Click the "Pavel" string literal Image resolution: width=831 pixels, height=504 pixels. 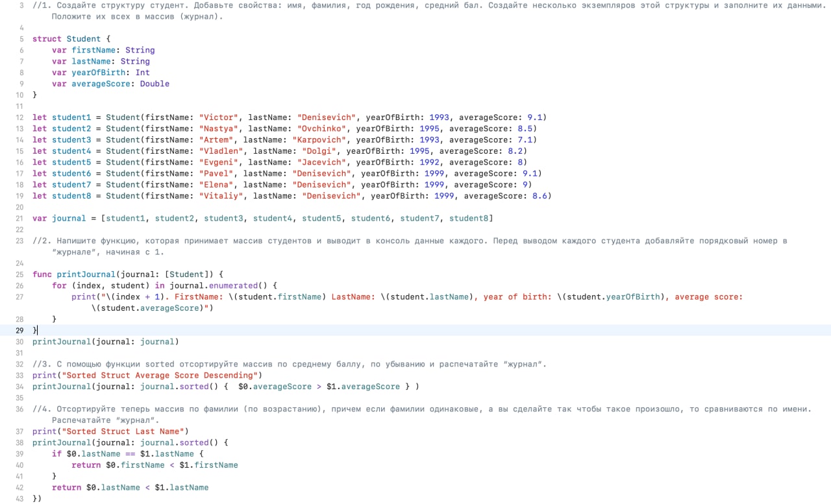(217, 173)
